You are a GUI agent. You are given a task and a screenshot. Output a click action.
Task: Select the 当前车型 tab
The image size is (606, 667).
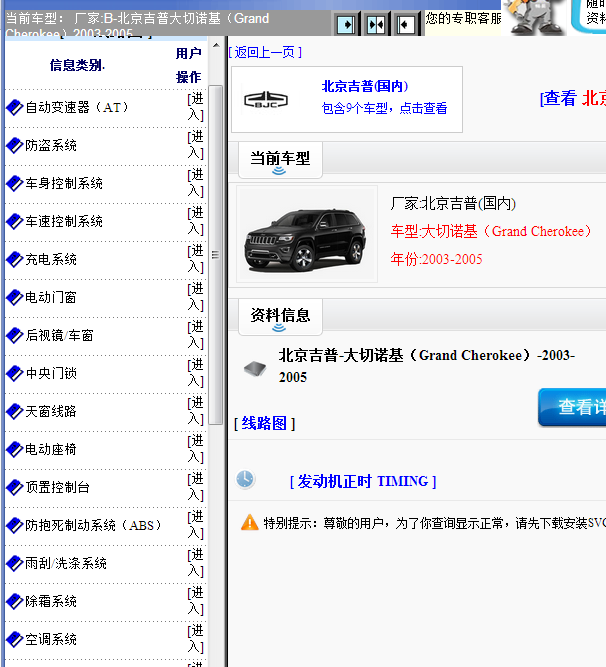tap(280, 160)
